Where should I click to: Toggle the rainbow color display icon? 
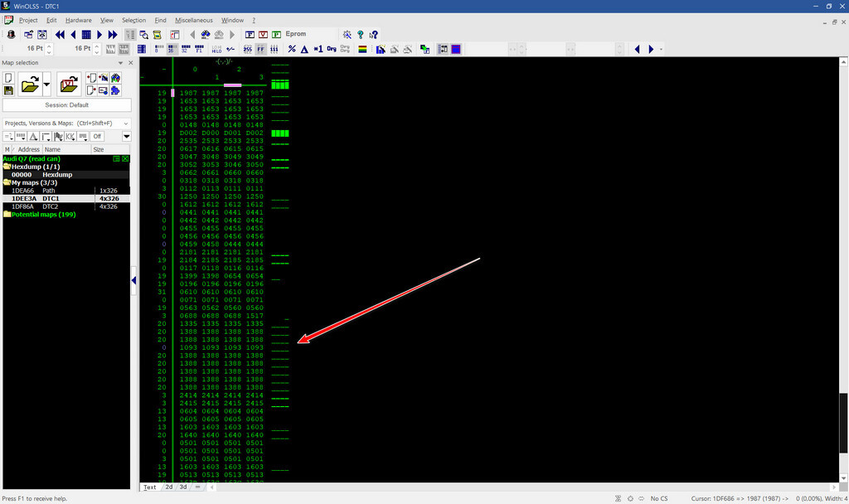pos(363,49)
